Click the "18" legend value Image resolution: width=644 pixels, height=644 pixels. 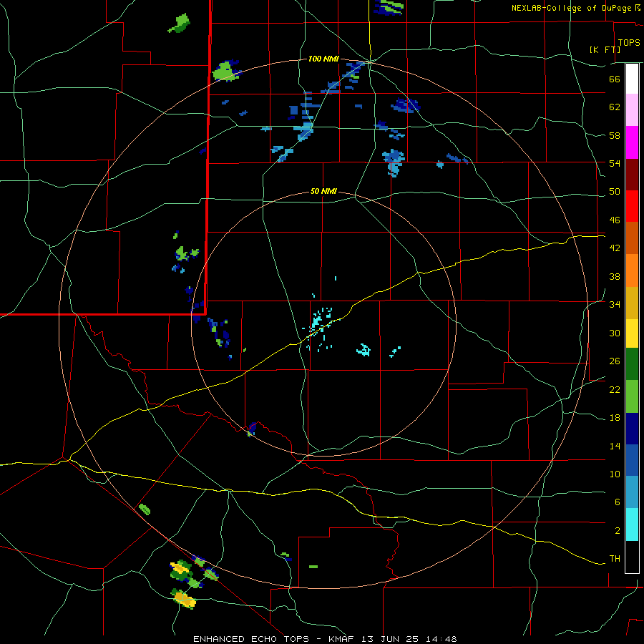(615, 418)
